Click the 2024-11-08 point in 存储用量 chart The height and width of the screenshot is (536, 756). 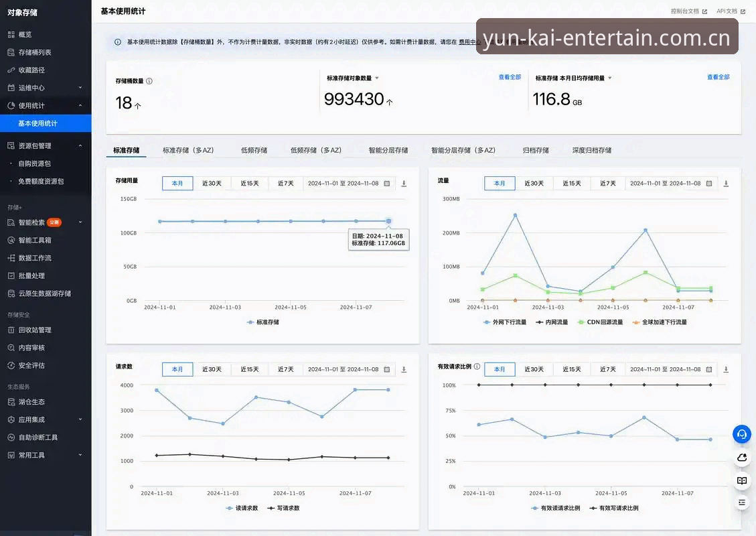click(388, 221)
